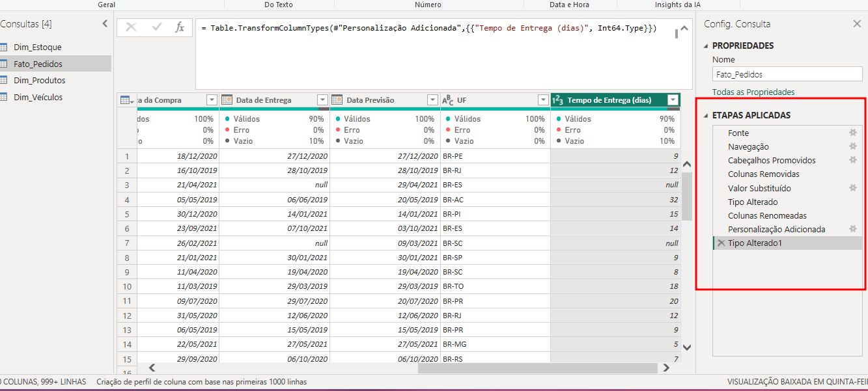Click the Tempo de Entrega integer type icon
This screenshot has height=391, width=868.
click(557, 100)
